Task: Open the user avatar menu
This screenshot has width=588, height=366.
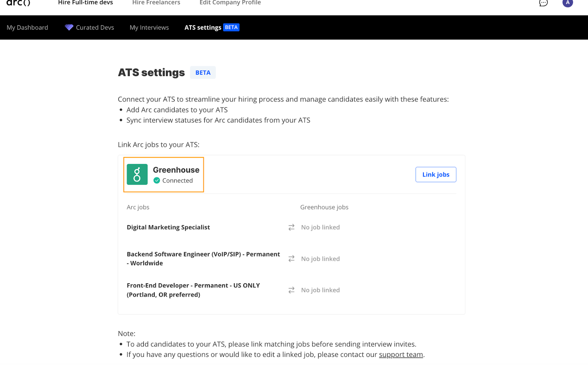Action: coord(567,3)
